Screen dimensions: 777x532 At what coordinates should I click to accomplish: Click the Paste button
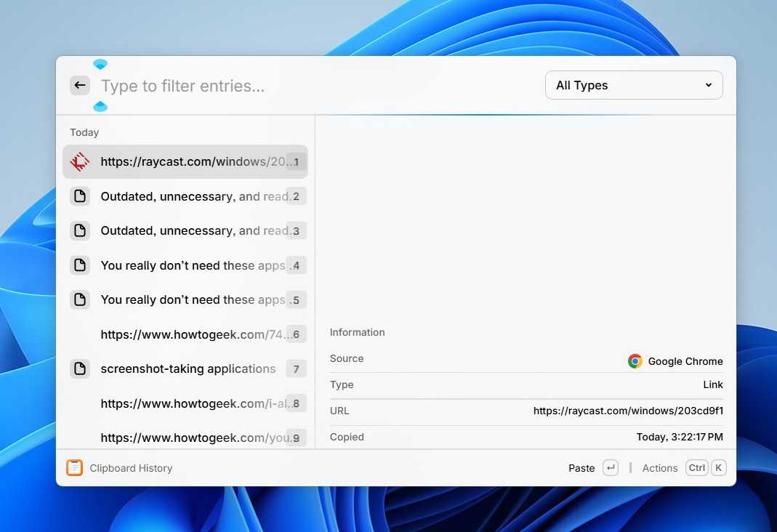(581, 467)
